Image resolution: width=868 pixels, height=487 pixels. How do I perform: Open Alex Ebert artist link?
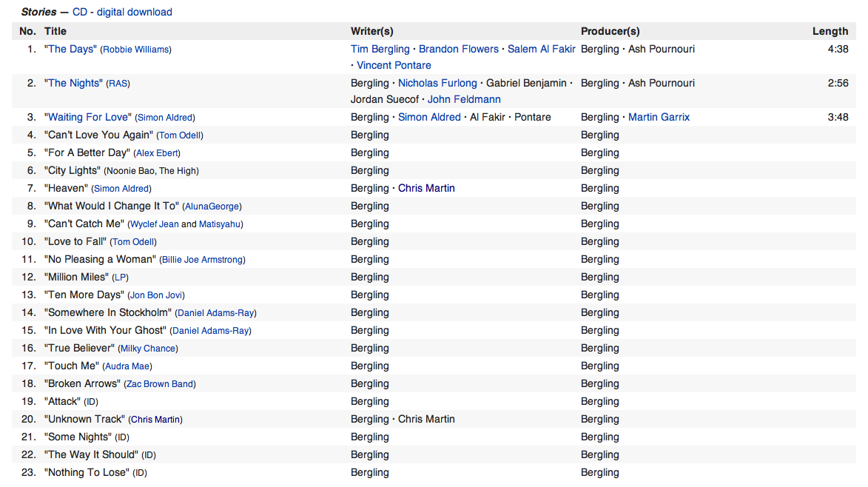[157, 152]
